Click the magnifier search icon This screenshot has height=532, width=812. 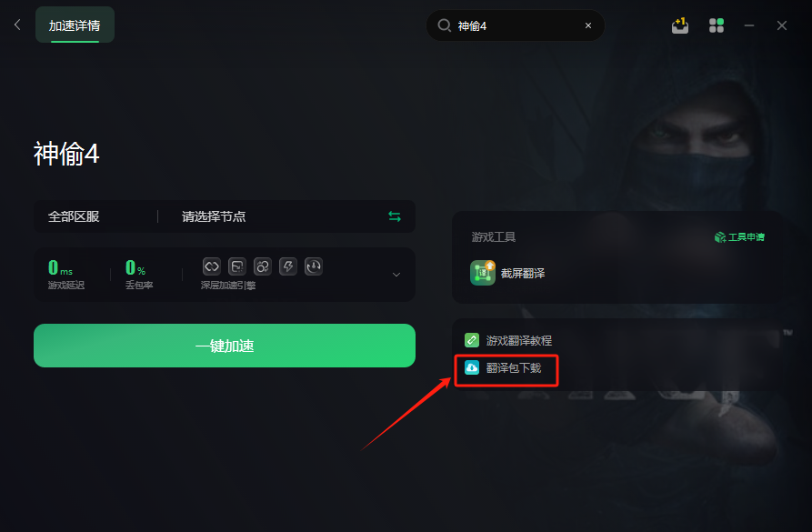(x=444, y=25)
